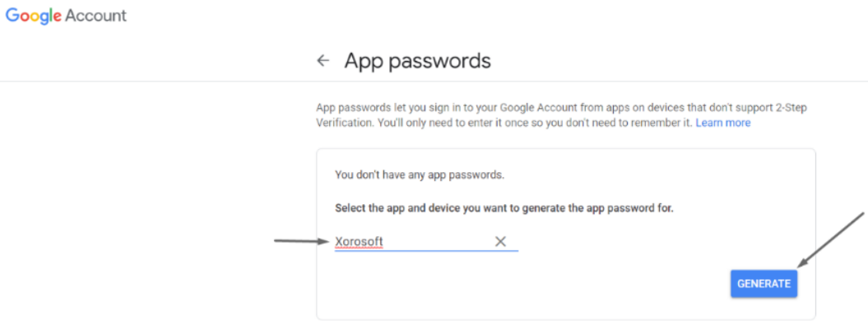Click the word Account beside the Google logo
868x335 pixels.
click(x=95, y=16)
